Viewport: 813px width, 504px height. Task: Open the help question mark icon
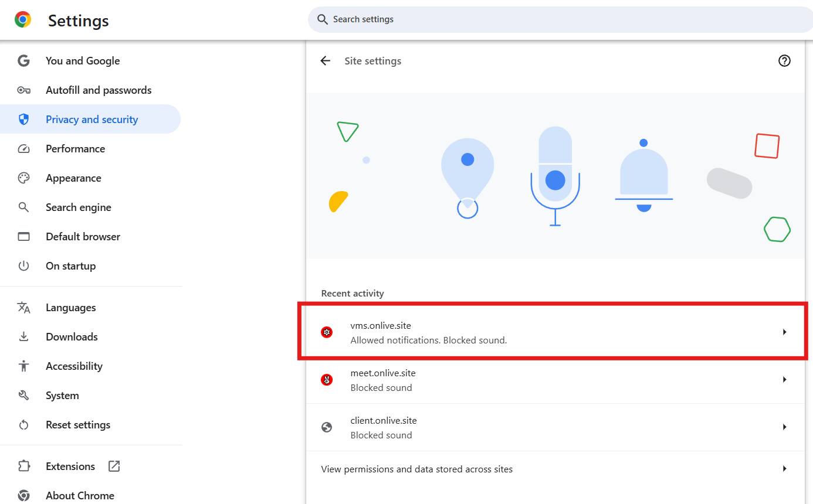(784, 61)
